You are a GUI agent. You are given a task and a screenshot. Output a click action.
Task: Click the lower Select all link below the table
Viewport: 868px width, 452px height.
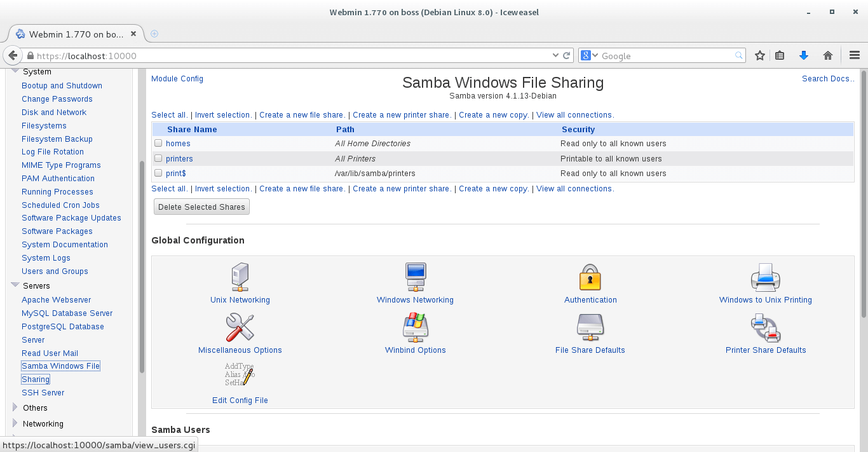[x=169, y=188]
